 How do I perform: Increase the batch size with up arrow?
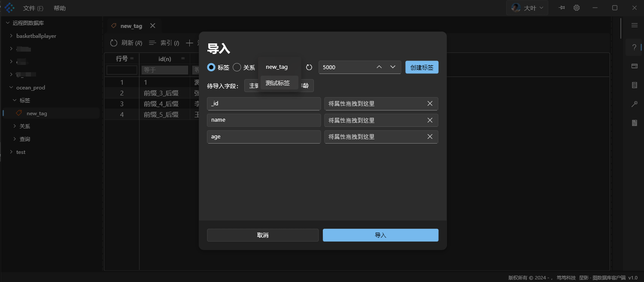point(379,67)
